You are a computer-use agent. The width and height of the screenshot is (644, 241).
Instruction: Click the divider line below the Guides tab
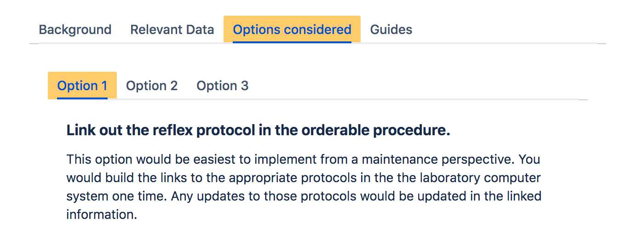(391, 43)
